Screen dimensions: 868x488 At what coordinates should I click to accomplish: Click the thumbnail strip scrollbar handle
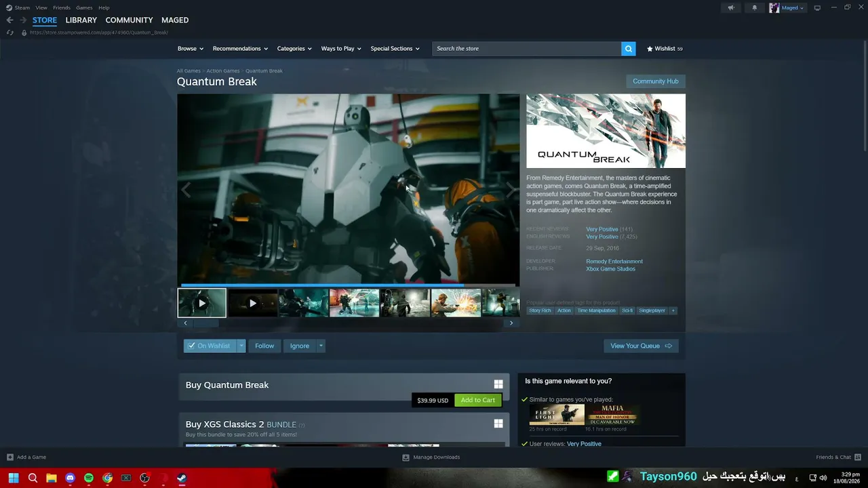[x=206, y=323]
